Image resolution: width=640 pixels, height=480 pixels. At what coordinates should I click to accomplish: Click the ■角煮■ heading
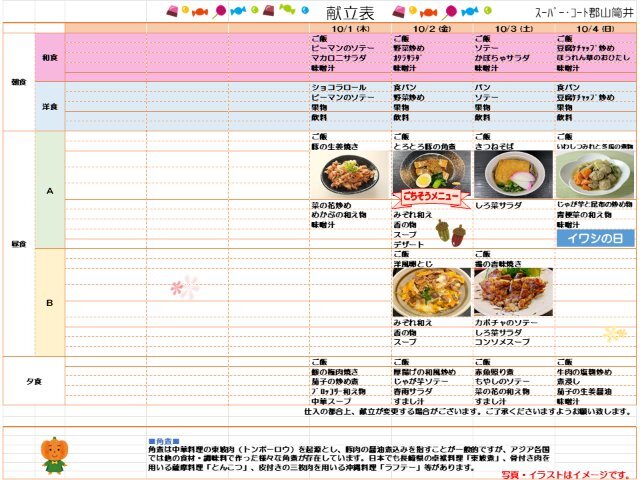tap(164, 441)
